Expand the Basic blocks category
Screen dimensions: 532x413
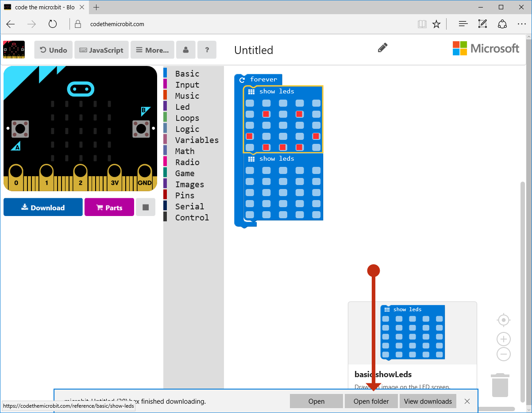187,74
